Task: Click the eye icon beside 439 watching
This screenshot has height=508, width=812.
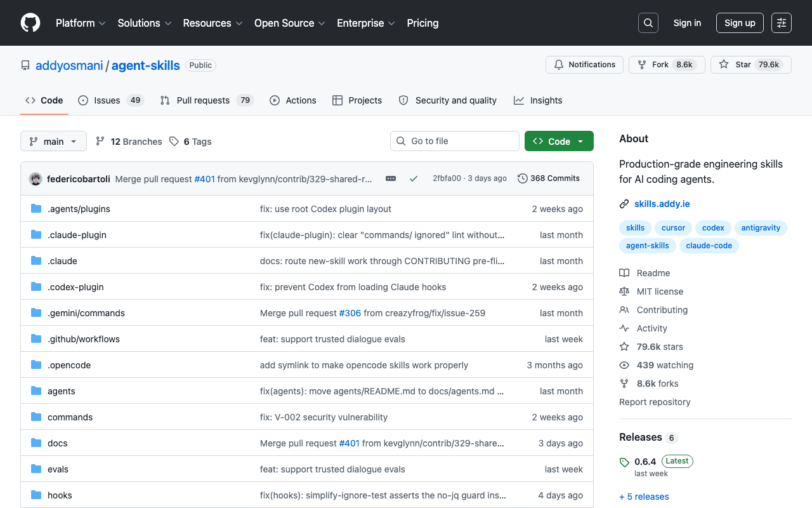Action: (624, 365)
